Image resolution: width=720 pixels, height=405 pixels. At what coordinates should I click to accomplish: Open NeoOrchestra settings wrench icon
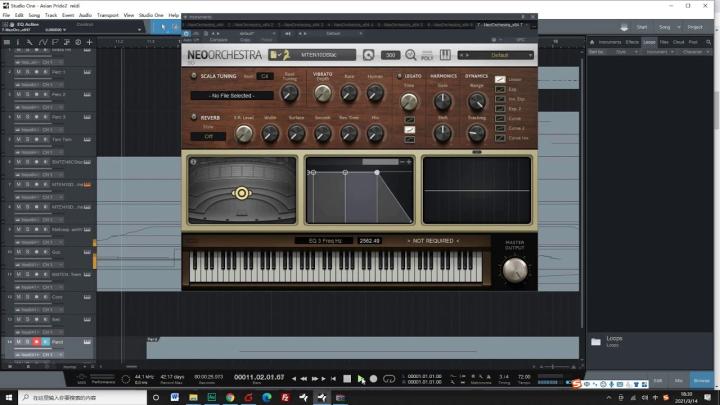click(368, 55)
